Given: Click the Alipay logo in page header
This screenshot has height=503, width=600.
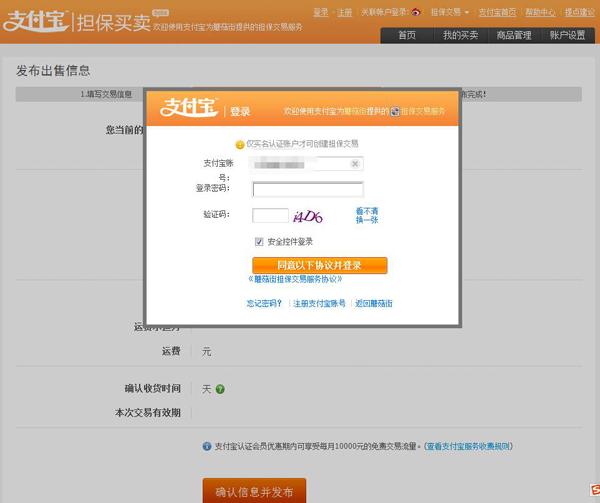Looking at the screenshot, I should tap(36, 21).
